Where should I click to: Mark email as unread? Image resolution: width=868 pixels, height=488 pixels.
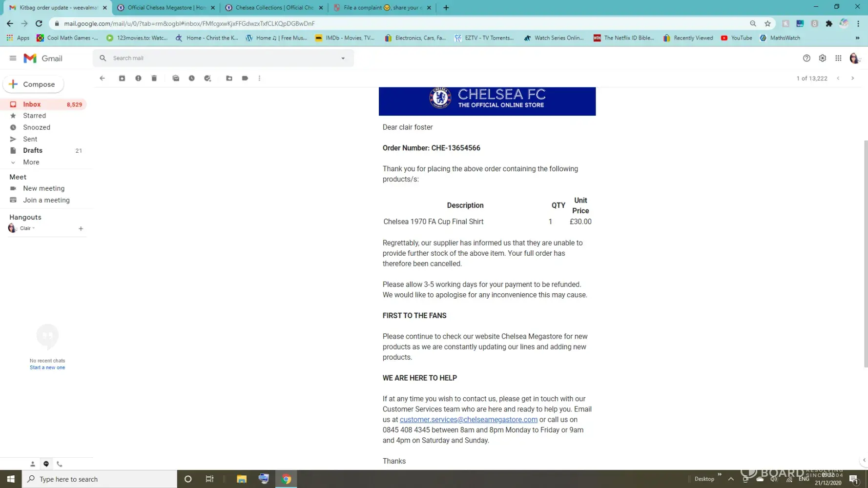176,78
